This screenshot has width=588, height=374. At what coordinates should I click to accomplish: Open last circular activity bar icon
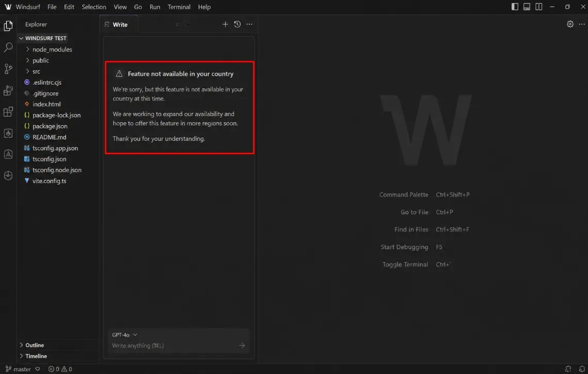pyautogui.click(x=8, y=176)
